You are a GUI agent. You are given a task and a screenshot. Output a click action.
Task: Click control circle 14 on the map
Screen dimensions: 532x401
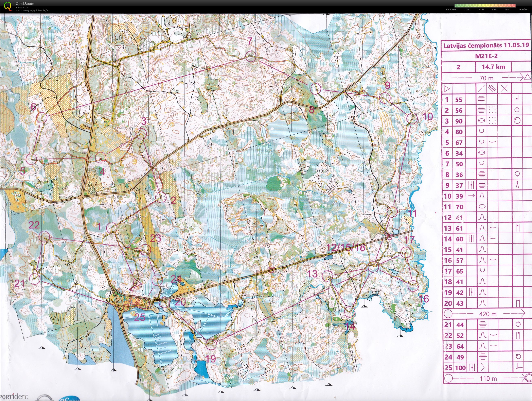coord(350,312)
